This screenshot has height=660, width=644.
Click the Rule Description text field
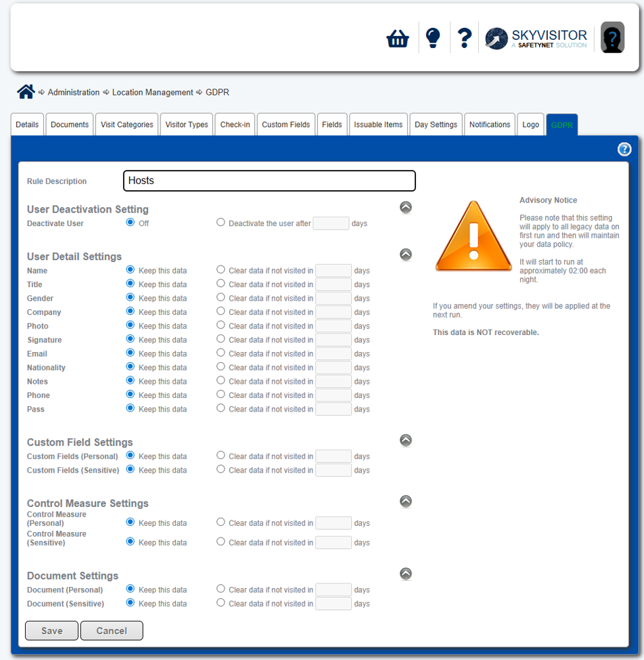pyautogui.click(x=269, y=181)
